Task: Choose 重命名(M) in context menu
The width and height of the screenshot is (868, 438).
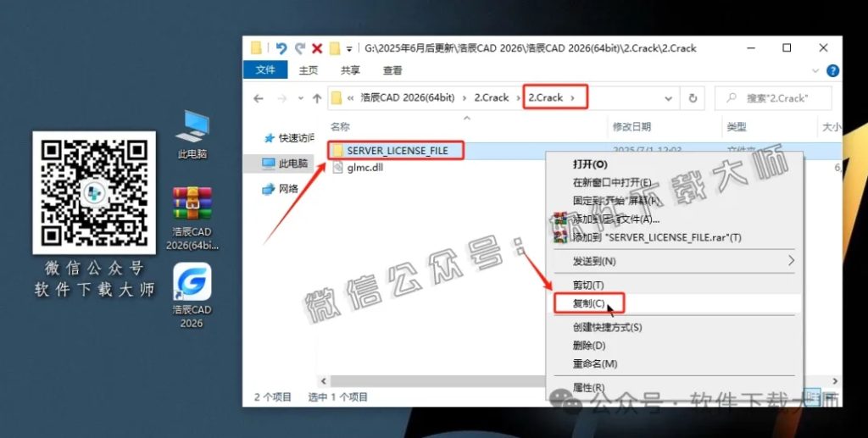Action: (x=674, y=364)
